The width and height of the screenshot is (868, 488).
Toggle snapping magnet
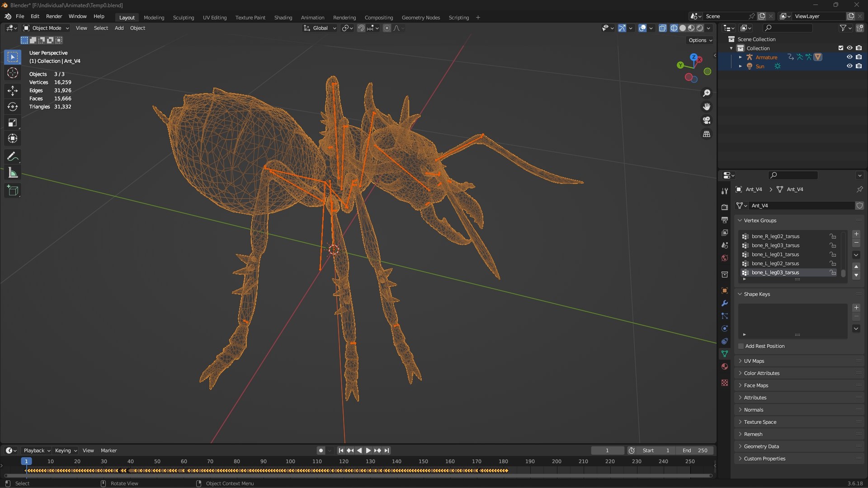(x=361, y=28)
